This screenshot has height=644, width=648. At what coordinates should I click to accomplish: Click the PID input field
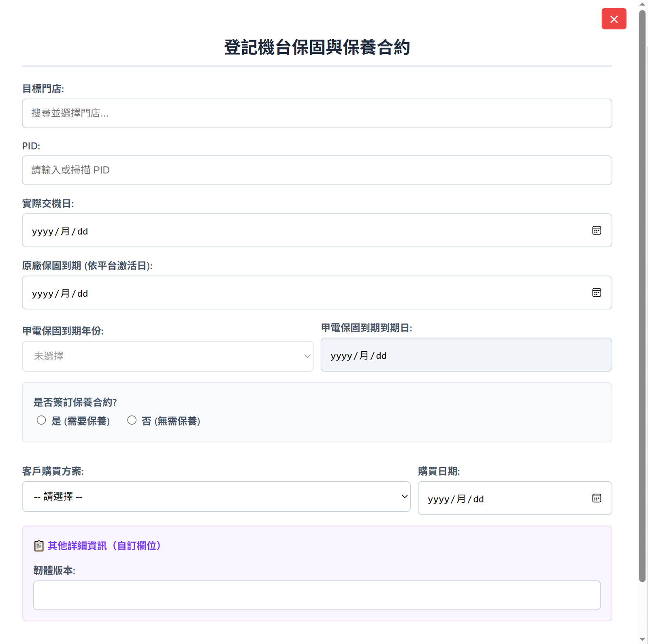(317, 170)
